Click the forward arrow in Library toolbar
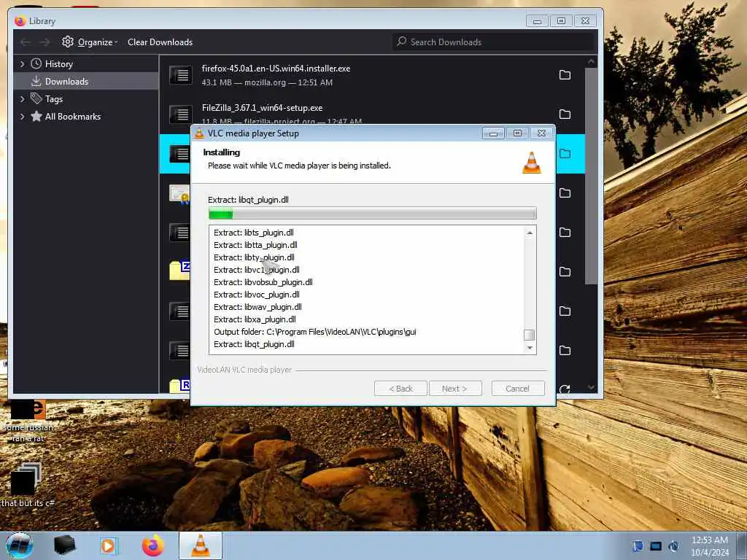The width and height of the screenshot is (747, 560). 44,42
